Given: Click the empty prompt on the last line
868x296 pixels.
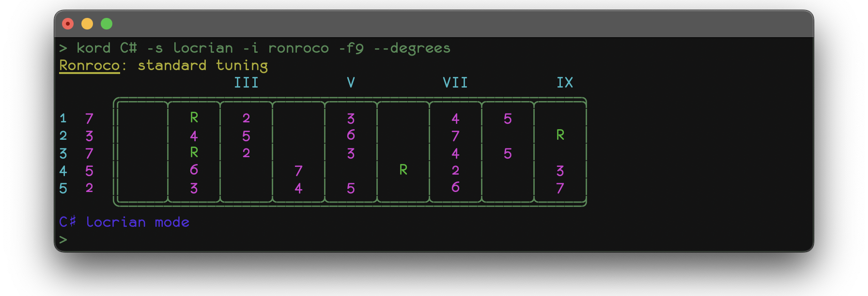Looking at the screenshot, I should pyautogui.click(x=63, y=239).
